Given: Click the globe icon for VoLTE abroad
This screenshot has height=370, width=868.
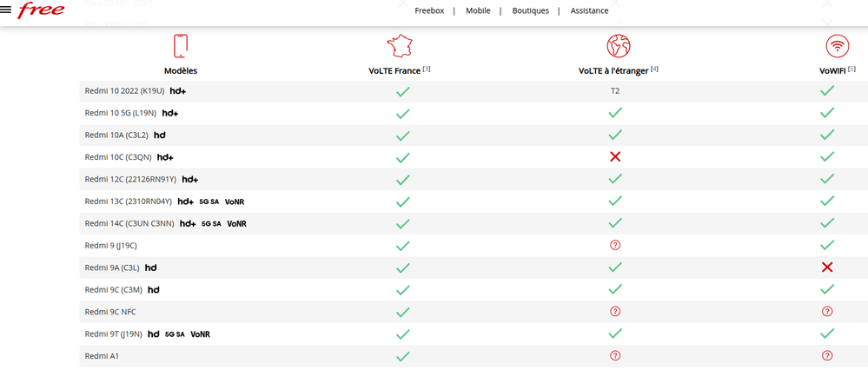Looking at the screenshot, I should [x=619, y=46].
